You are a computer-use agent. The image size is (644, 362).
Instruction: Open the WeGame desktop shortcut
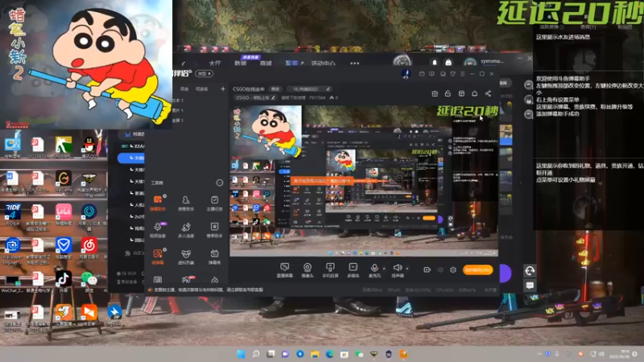click(x=64, y=181)
